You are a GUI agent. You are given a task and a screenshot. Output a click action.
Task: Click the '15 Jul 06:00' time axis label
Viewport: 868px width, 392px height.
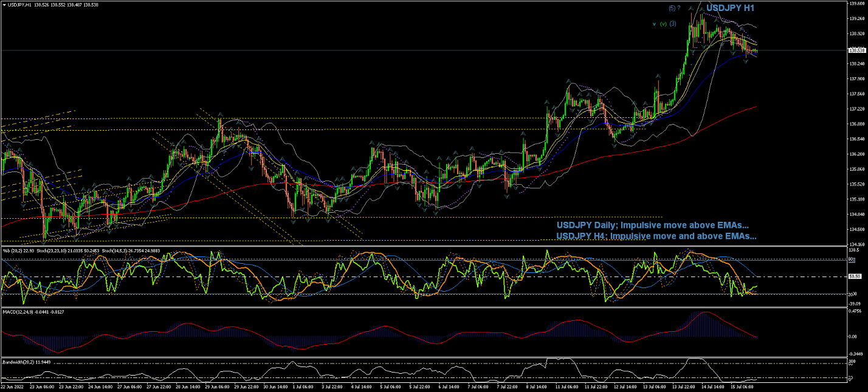click(x=742, y=387)
